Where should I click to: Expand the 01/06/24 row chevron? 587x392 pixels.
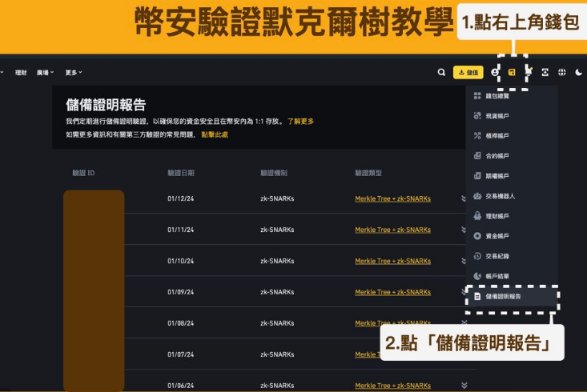pyautogui.click(x=464, y=386)
